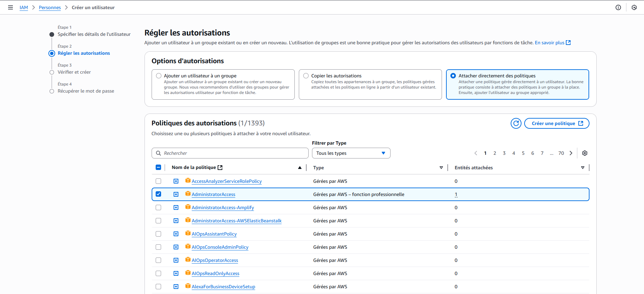Uncheck the AdministratorAccess checkbox
The width and height of the screenshot is (644, 294).
158,194
